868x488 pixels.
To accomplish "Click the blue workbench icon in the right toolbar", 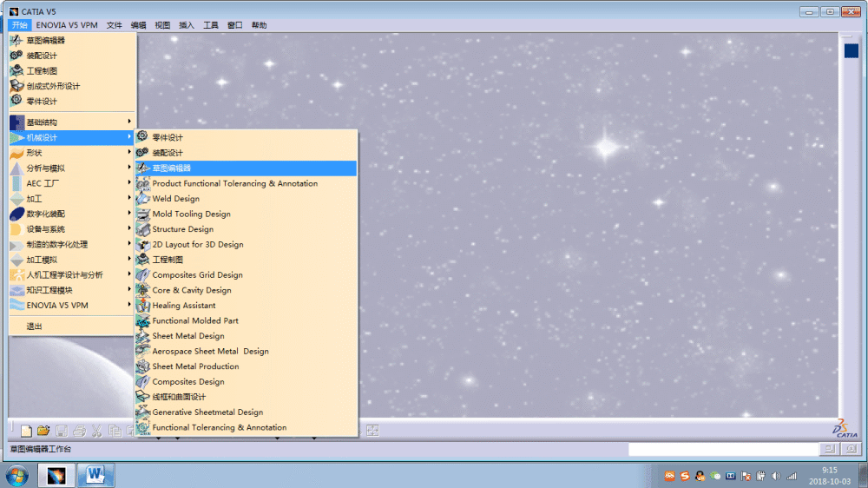I will coord(852,51).
